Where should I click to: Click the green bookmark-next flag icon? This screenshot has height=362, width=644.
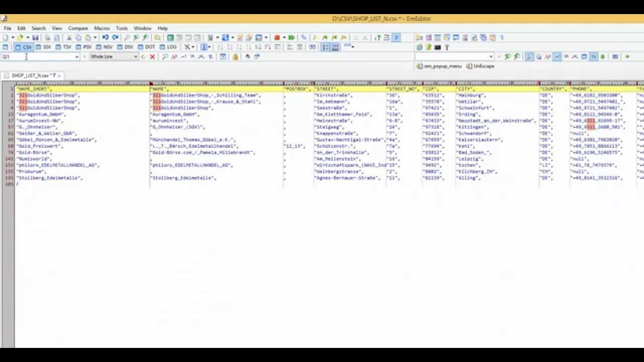pos(325,37)
